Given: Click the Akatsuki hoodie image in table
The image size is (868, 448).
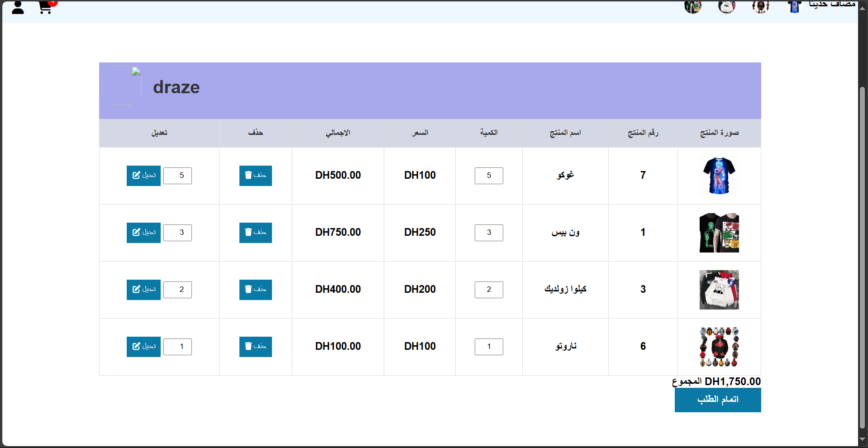Looking at the screenshot, I should tap(719, 347).
